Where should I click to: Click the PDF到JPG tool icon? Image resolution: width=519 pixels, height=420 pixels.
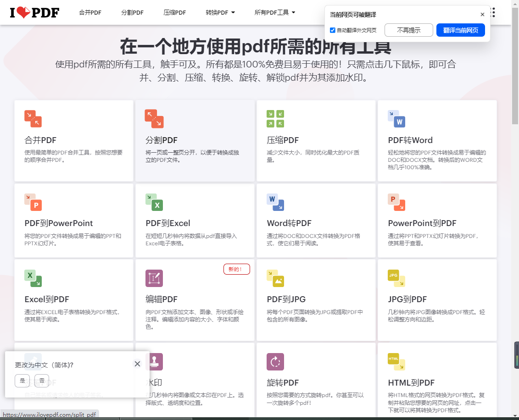[x=275, y=278]
